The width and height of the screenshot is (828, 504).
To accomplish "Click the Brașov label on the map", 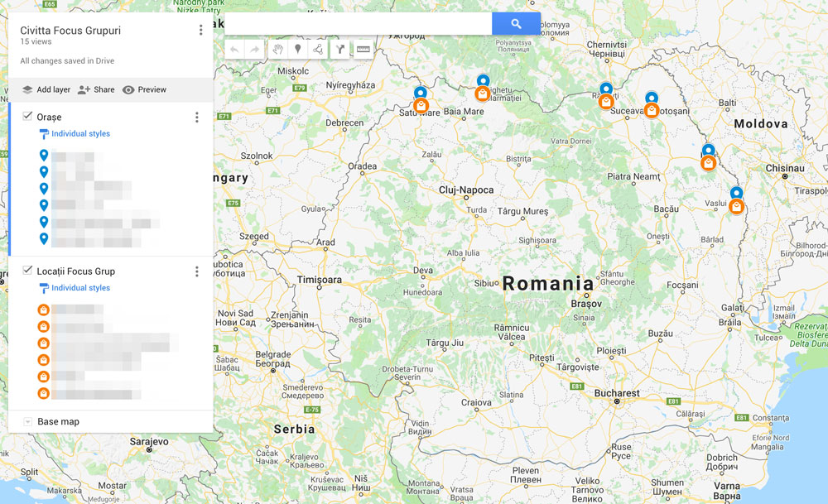I will coord(586,304).
